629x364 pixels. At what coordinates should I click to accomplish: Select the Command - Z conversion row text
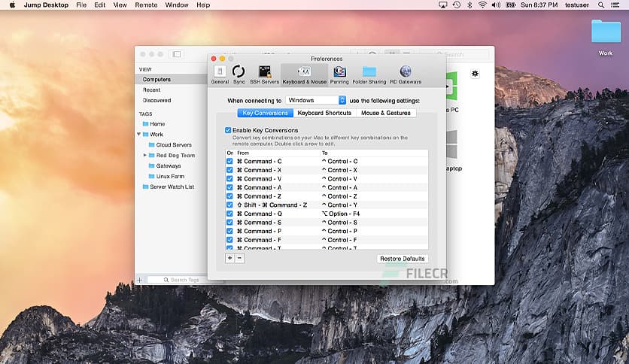point(259,196)
